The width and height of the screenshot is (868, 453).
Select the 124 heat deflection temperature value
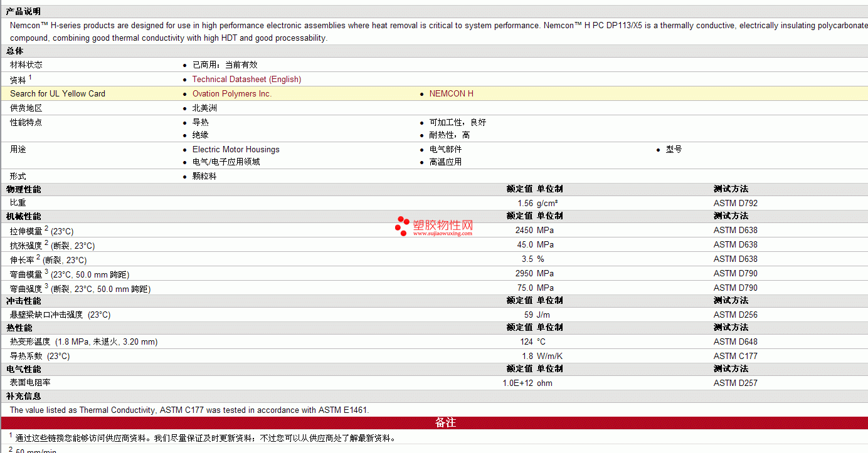pos(527,342)
